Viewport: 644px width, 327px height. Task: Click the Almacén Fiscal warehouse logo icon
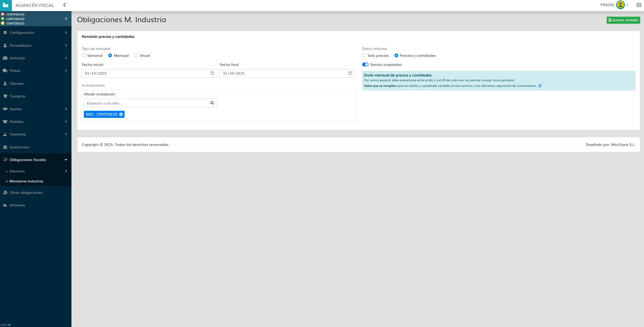(6, 5)
